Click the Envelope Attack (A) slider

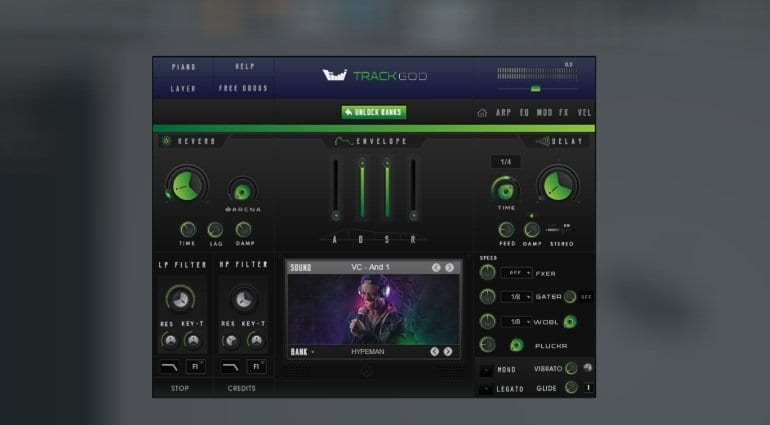point(336,189)
